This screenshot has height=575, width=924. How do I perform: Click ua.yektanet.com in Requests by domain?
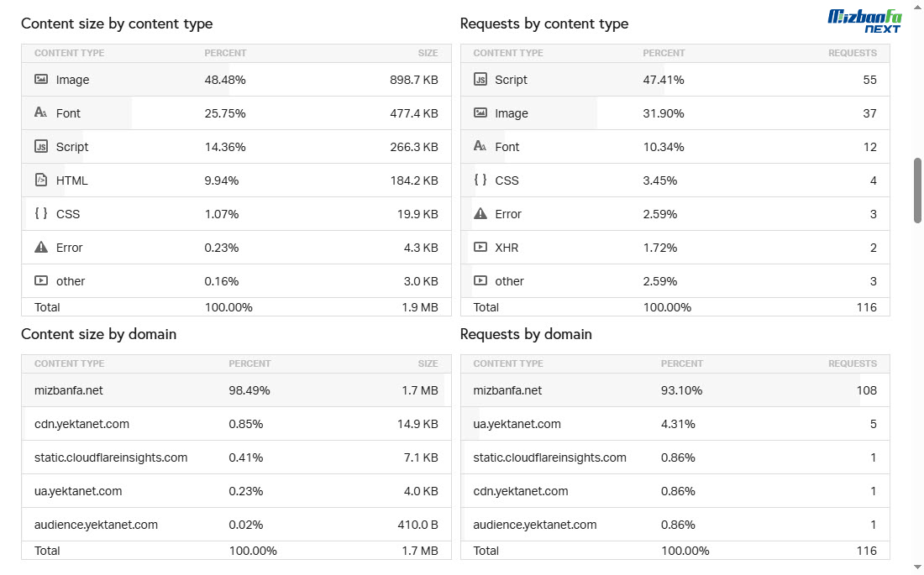click(517, 424)
